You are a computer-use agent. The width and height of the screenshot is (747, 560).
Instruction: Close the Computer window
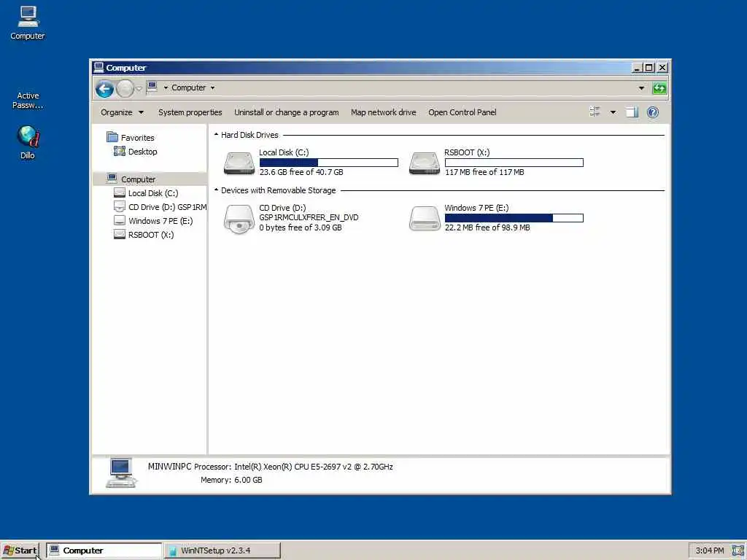click(662, 68)
